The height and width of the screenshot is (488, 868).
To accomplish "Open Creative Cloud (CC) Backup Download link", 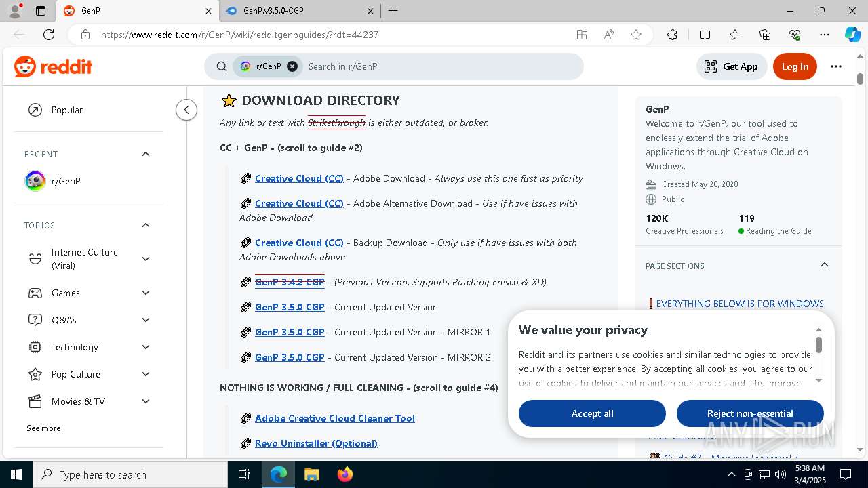I will [299, 243].
